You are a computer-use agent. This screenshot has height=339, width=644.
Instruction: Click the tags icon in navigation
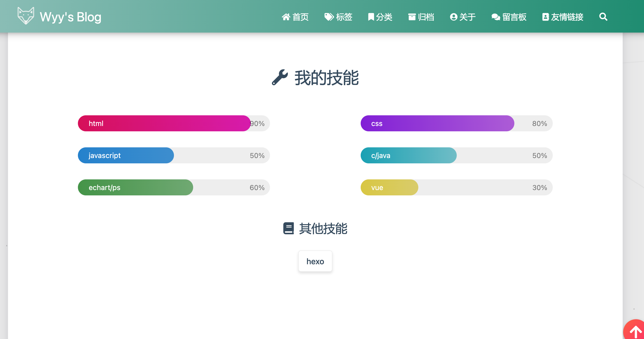[329, 17]
